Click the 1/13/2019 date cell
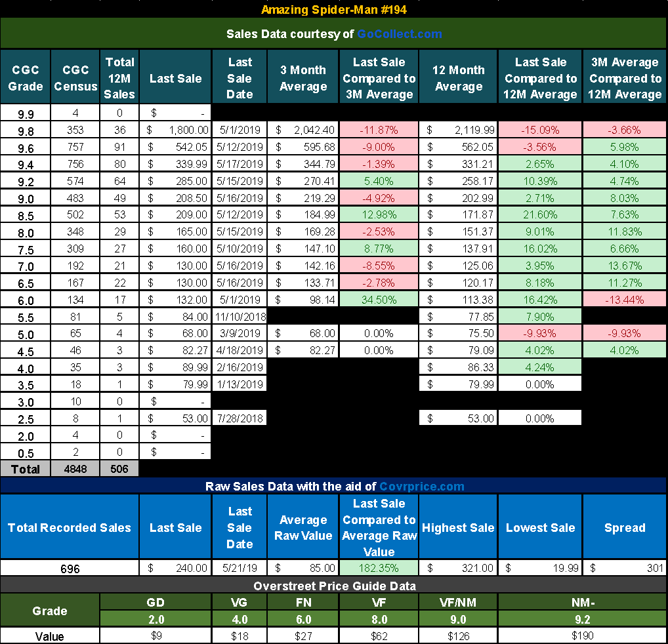The image size is (668, 644). (x=240, y=384)
